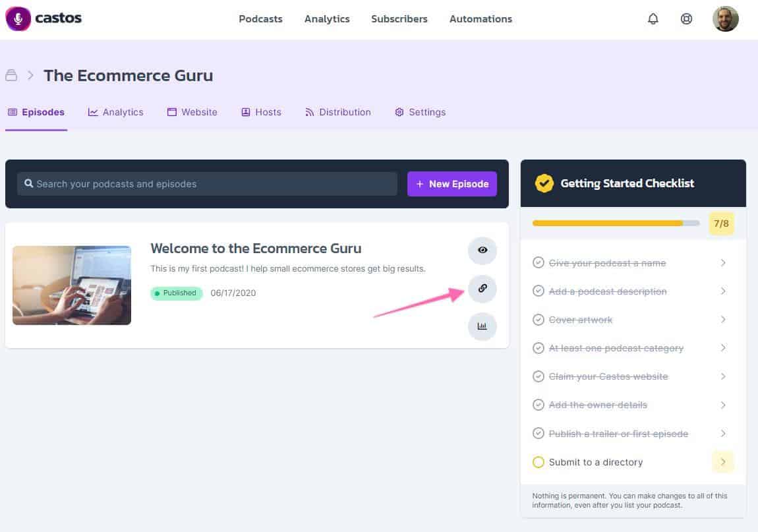Expand 'Add a podcast description' chevron
The height and width of the screenshot is (532, 758).
click(722, 291)
